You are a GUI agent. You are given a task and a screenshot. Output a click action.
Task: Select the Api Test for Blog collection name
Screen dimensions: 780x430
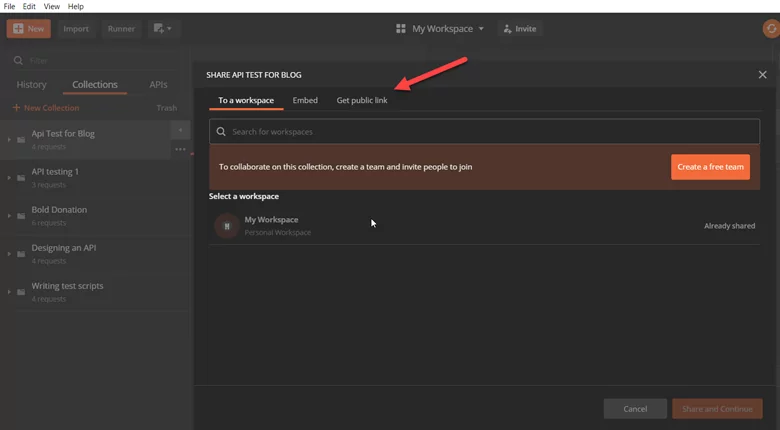tap(63, 133)
